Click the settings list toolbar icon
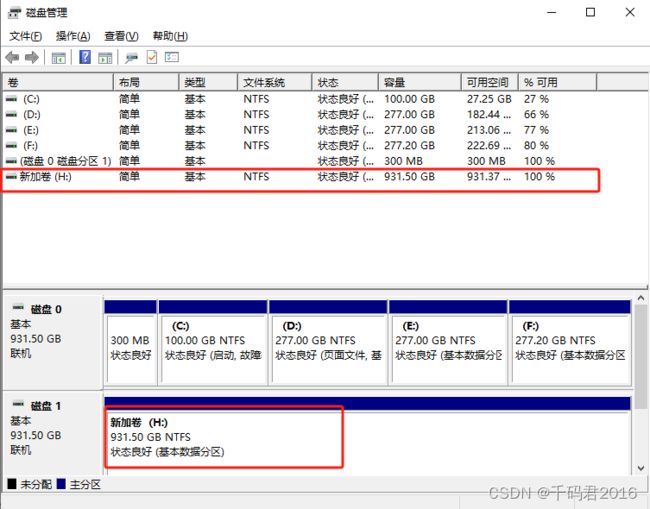The width and height of the screenshot is (650, 509). (x=172, y=57)
